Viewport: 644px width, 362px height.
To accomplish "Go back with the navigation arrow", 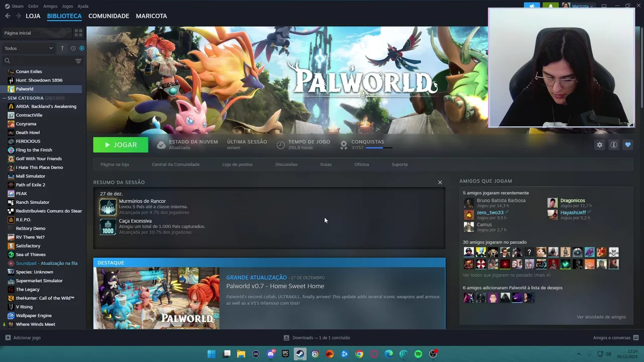I will click(x=8, y=16).
